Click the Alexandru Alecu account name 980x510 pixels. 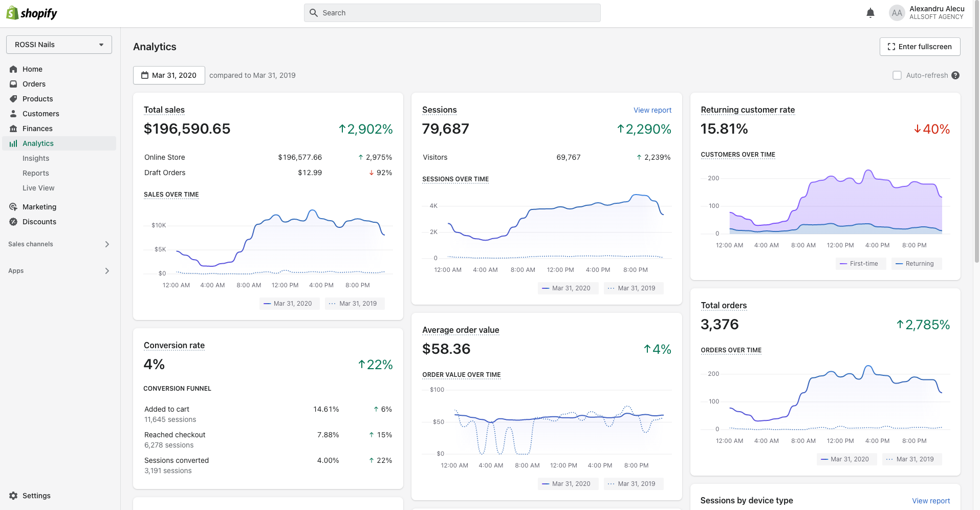[x=937, y=9]
